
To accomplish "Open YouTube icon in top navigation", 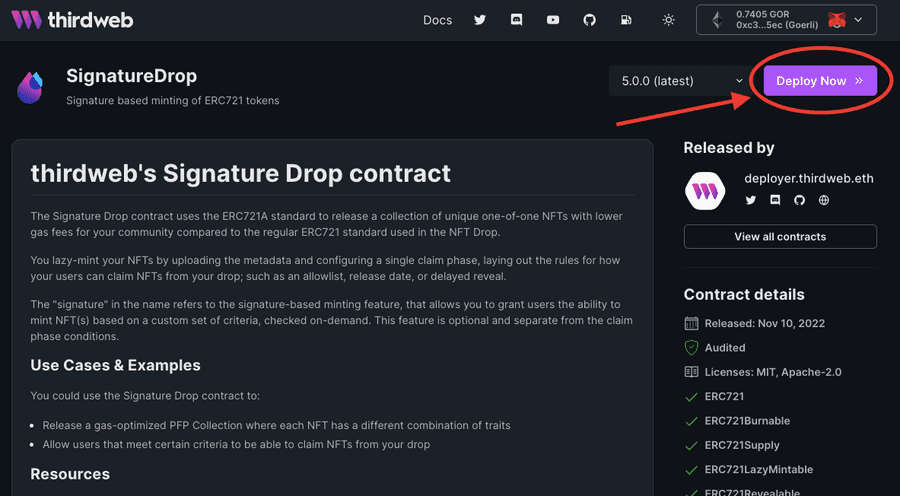I will click(553, 20).
